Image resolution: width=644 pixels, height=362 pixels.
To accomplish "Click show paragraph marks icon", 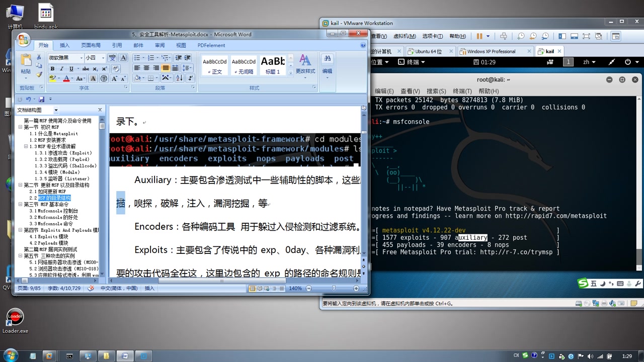I will coord(190,78).
